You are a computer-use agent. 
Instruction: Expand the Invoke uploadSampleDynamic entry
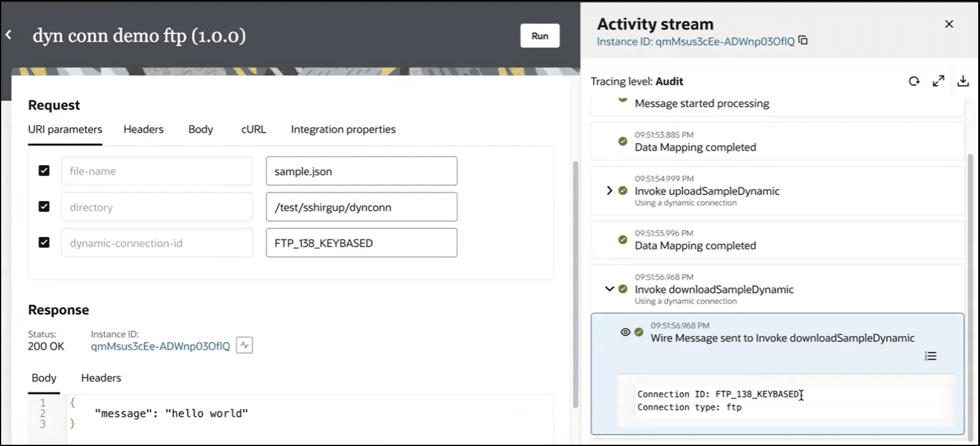point(609,191)
